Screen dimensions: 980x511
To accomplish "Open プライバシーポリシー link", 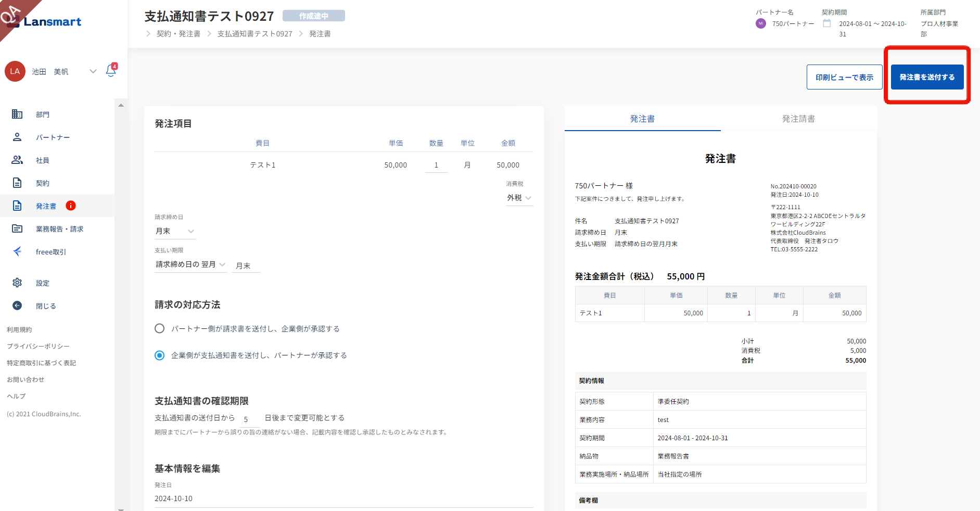I will (x=38, y=346).
